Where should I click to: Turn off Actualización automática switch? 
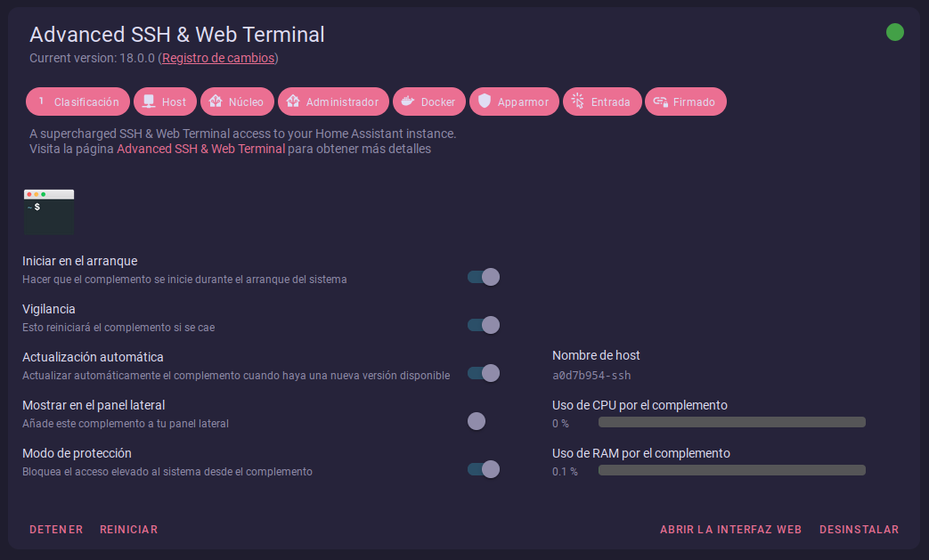pyautogui.click(x=484, y=373)
